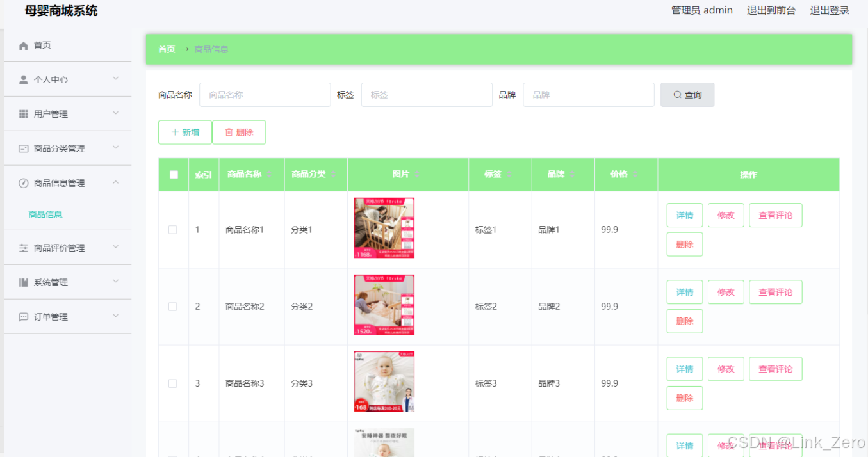Click 退出到前台 in the top bar

point(771,10)
